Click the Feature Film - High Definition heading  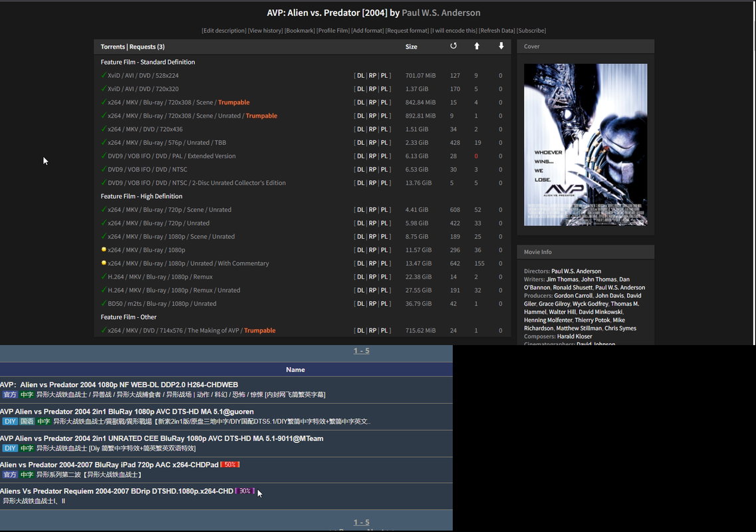[x=141, y=196]
